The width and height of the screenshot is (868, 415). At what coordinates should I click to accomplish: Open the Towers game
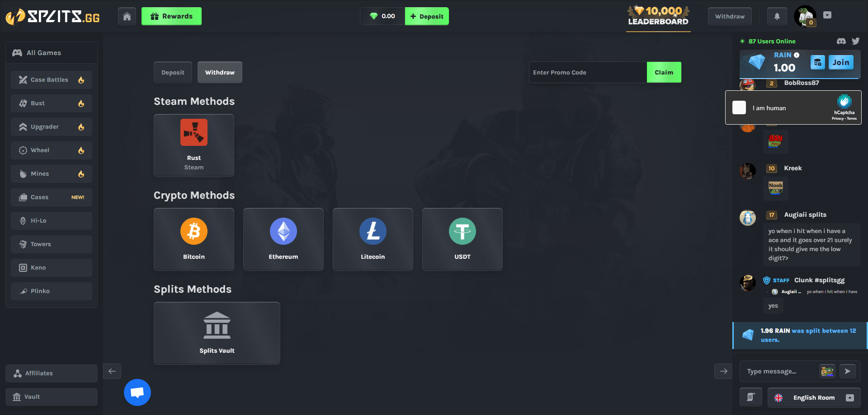(x=52, y=244)
